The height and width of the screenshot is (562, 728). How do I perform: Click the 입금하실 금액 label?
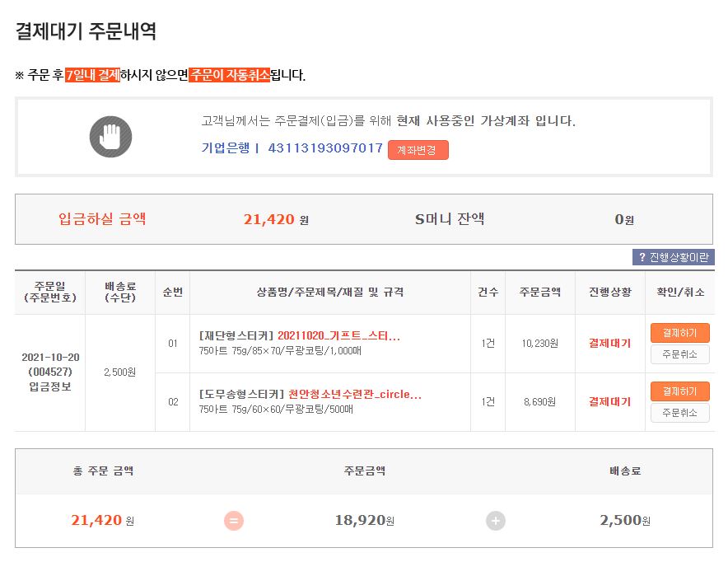(102, 219)
